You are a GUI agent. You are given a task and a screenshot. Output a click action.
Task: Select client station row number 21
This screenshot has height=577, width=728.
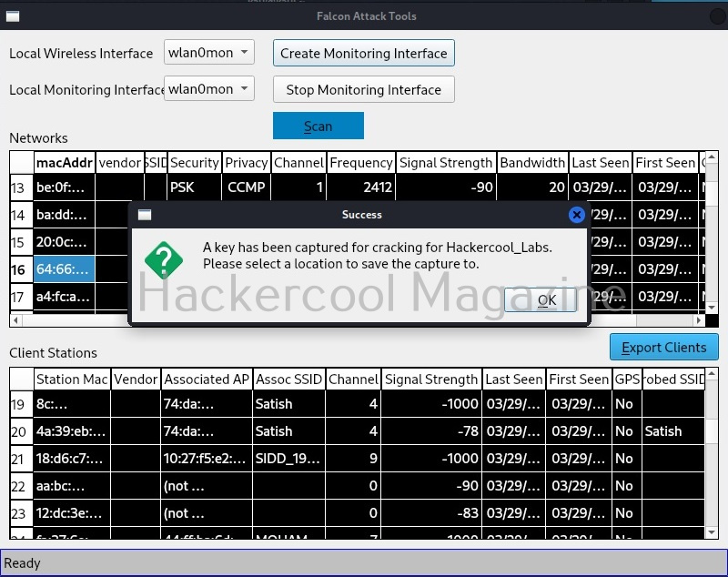[x=21, y=459]
